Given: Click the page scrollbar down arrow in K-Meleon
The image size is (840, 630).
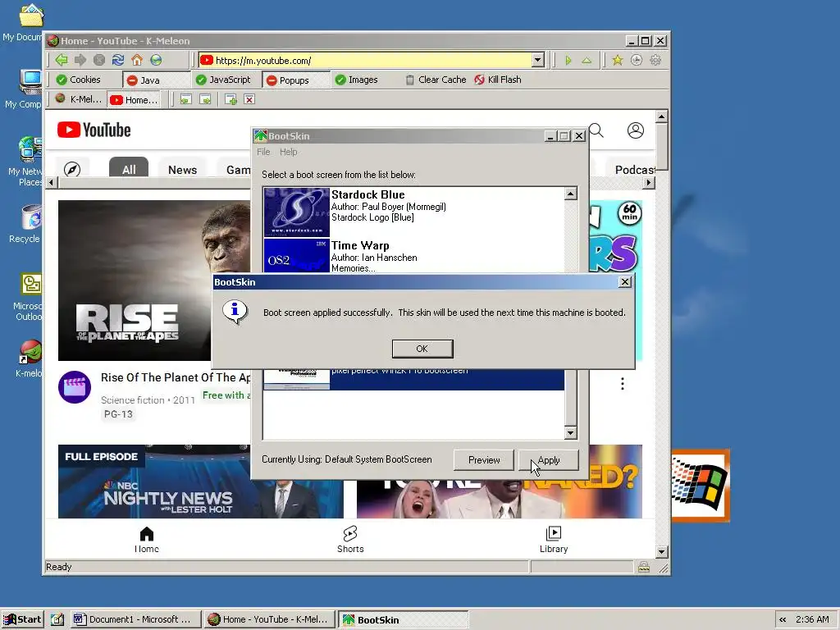Looking at the screenshot, I should coord(662,552).
